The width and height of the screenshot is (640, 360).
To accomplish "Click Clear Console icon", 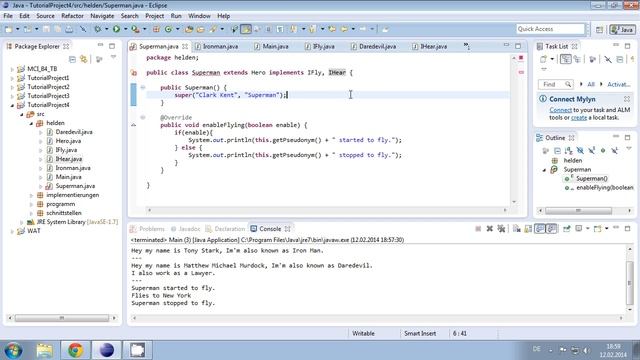I will point(516,229).
